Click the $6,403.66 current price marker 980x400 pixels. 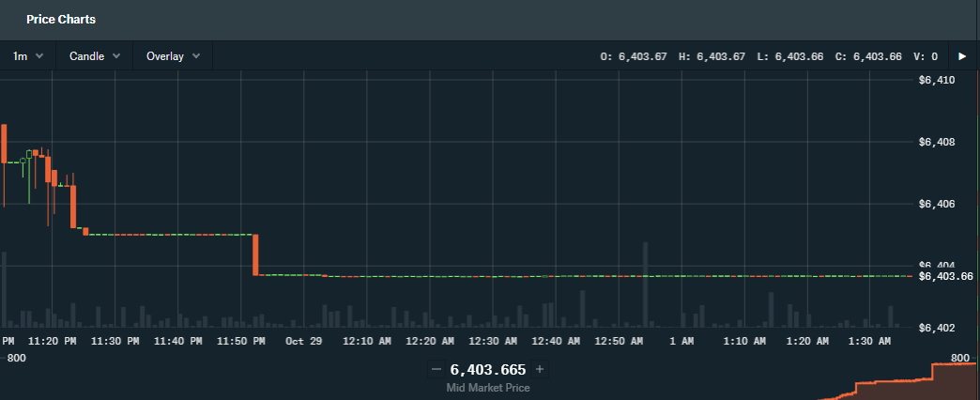(x=946, y=276)
